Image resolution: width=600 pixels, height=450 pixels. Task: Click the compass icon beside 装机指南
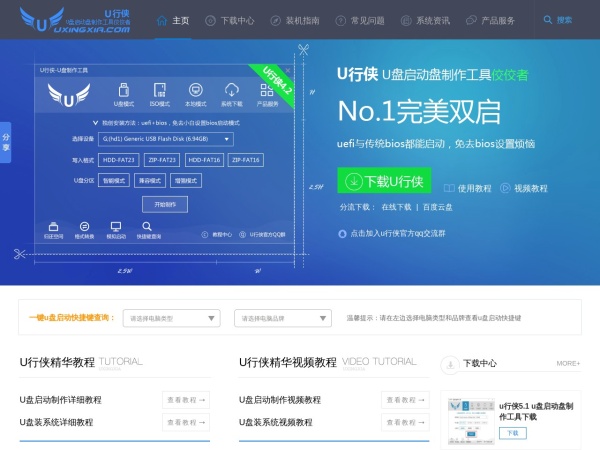pos(275,21)
